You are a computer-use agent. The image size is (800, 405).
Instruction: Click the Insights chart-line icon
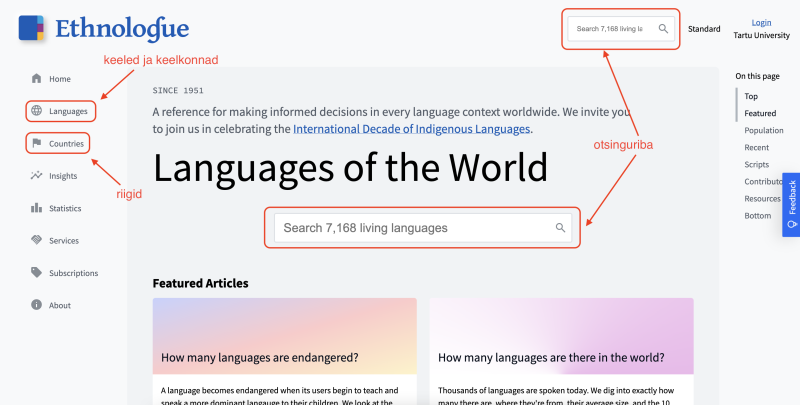click(36, 175)
